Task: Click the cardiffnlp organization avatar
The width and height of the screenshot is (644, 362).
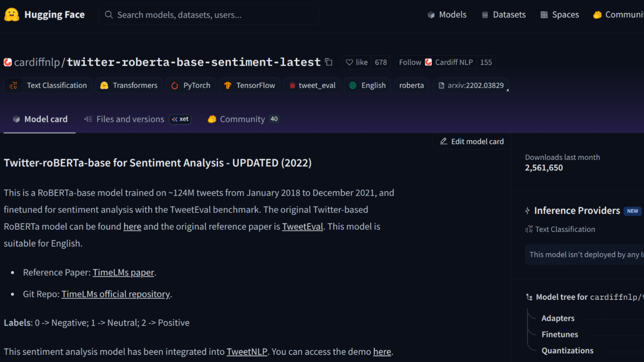Action: 8,62
